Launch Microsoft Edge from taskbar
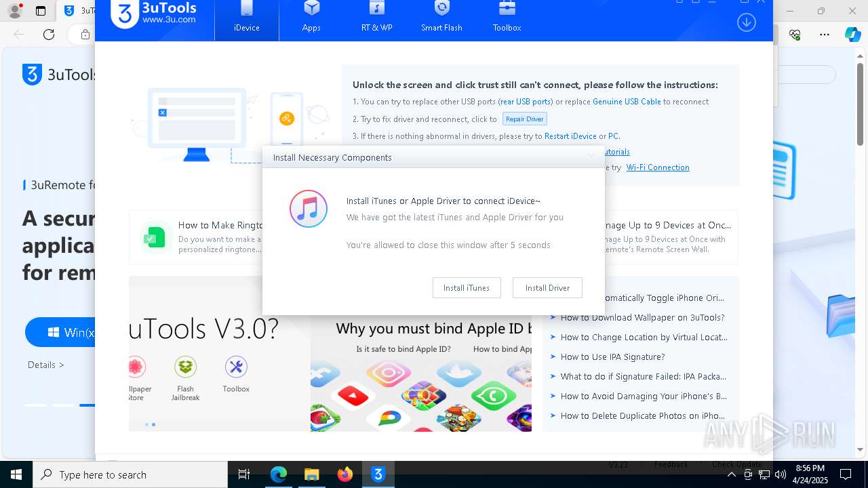Viewport: 868px width, 488px height. (x=279, y=474)
